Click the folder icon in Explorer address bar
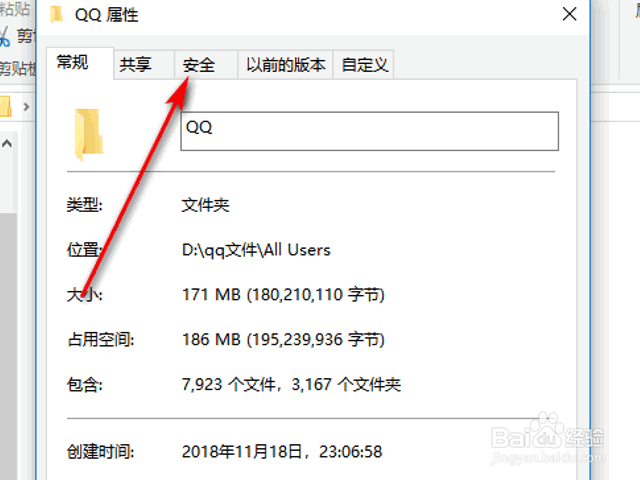Viewport: 640px width, 480px height. click(x=6, y=107)
